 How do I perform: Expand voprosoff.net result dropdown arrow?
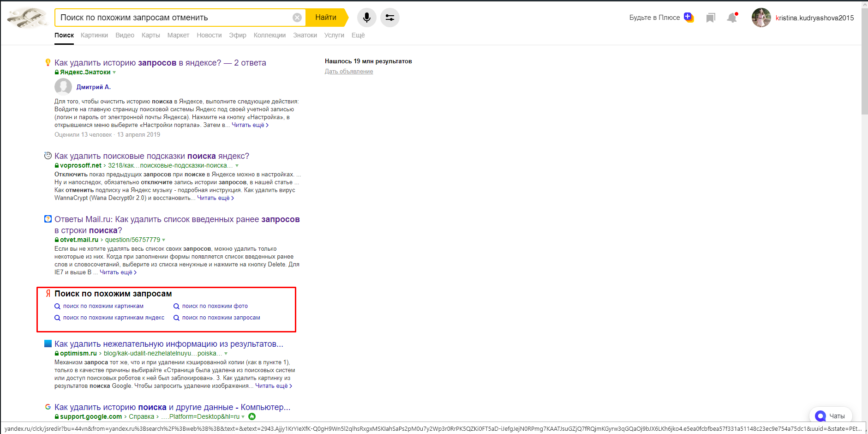pos(237,165)
